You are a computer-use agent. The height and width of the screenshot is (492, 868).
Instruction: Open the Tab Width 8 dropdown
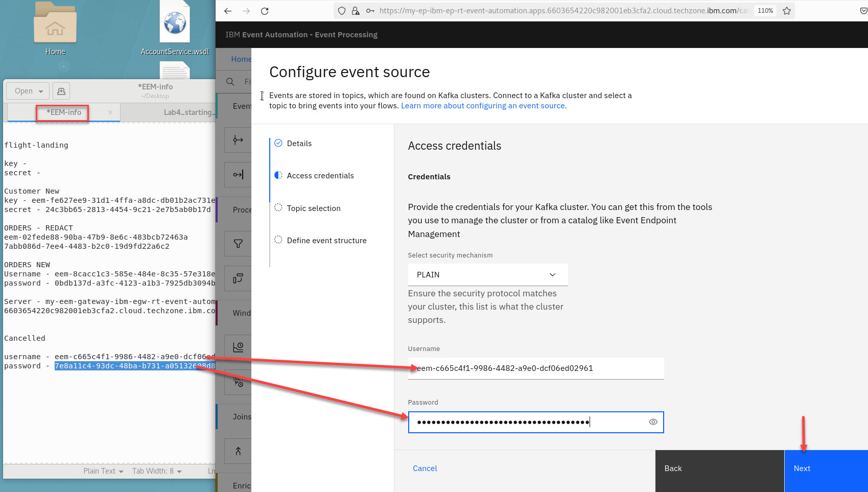coord(157,471)
